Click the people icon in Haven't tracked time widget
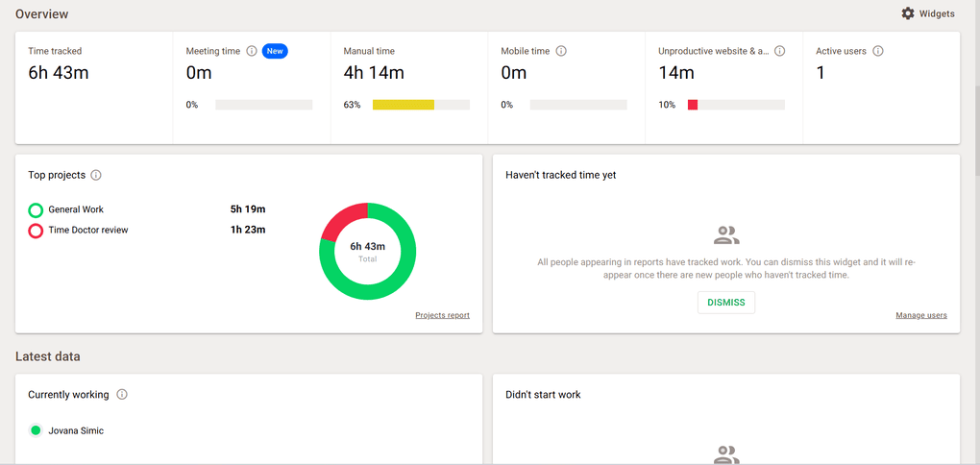Image resolution: width=980 pixels, height=465 pixels. [x=726, y=235]
